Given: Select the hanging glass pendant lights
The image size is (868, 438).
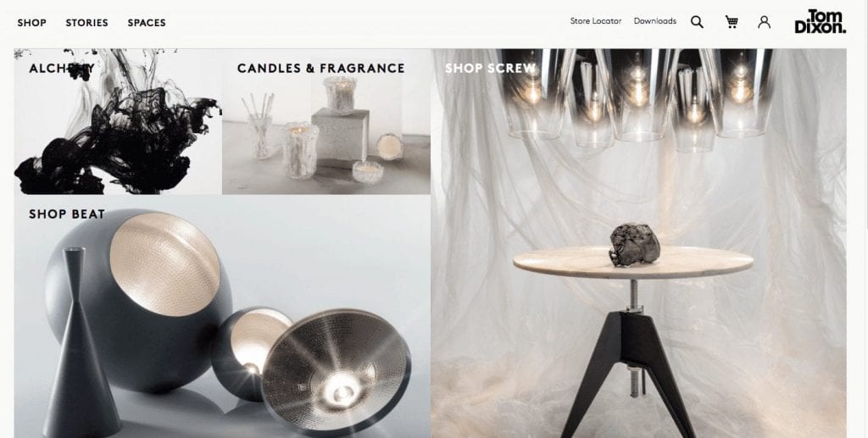Looking at the screenshot, I should 637,98.
